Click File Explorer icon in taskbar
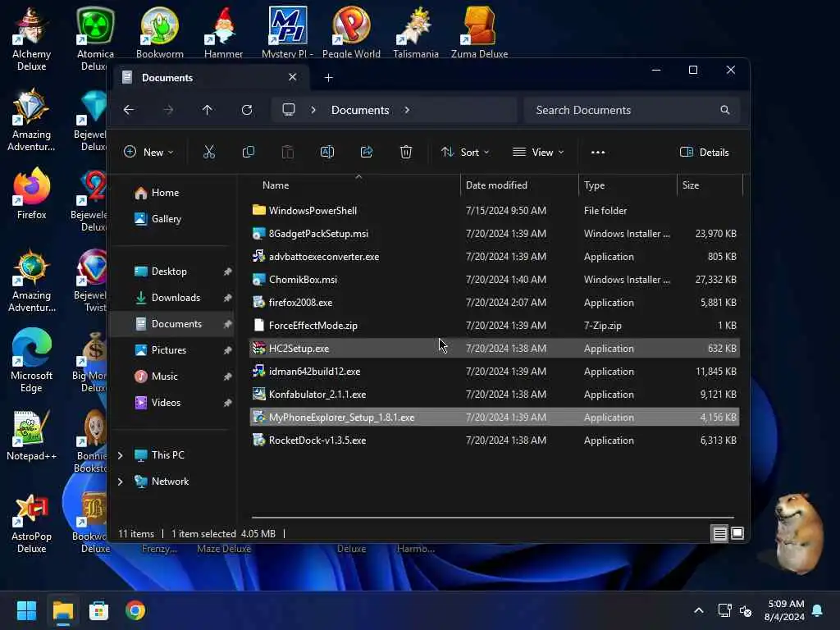Image resolution: width=840 pixels, height=630 pixels. (x=62, y=610)
